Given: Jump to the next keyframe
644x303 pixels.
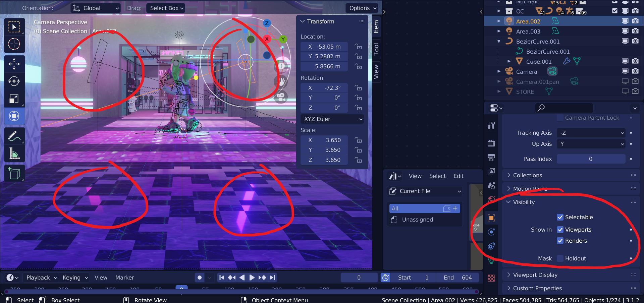Looking at the screenshot, I should pyautogui.click(x=262, y=278).
